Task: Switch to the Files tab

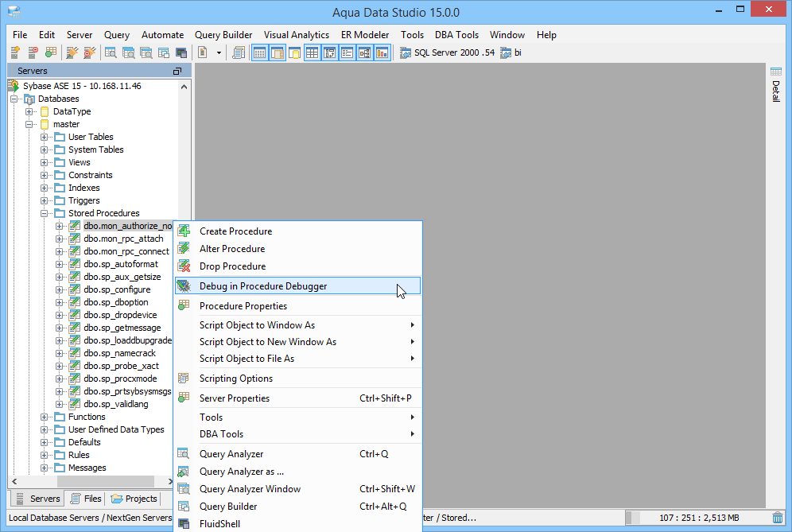Action: [x=87, y=499]
